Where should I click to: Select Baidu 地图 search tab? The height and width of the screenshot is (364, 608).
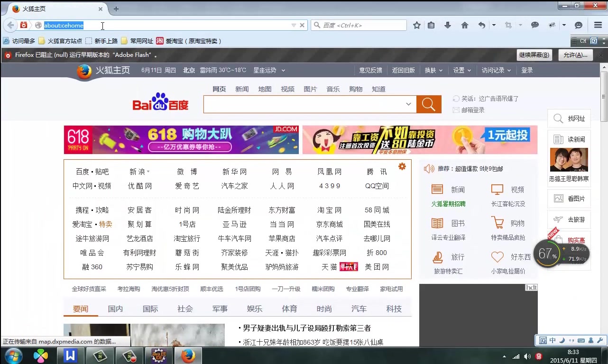coord(265,89)
